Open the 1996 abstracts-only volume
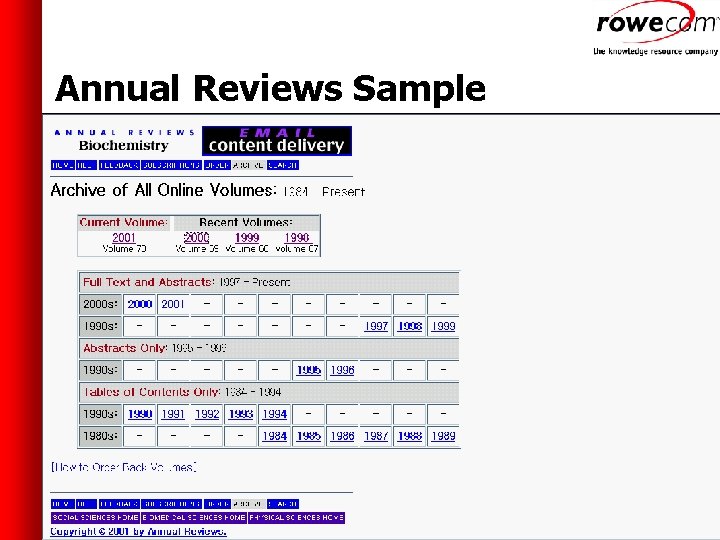Image resolution: width=720 pixels, height=540 pixels. (342, 370)
